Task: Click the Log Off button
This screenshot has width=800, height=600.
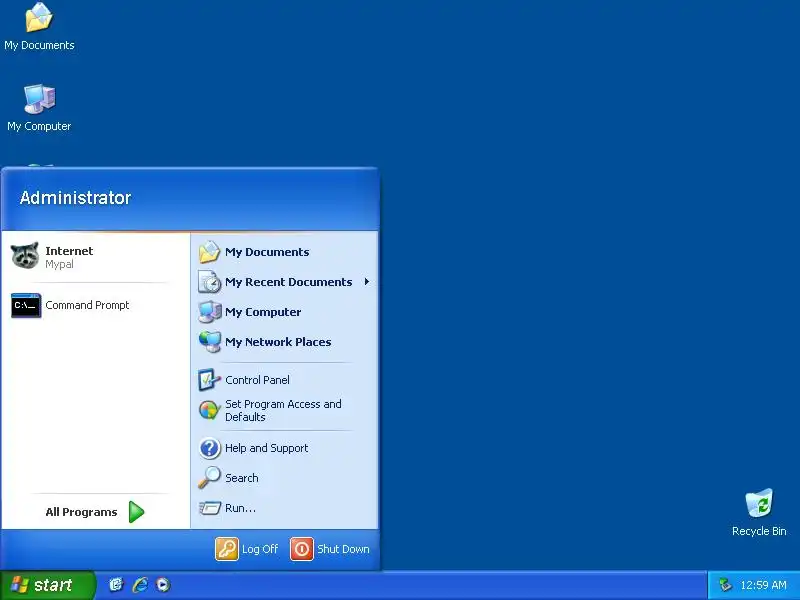Action: coord(247,549)
